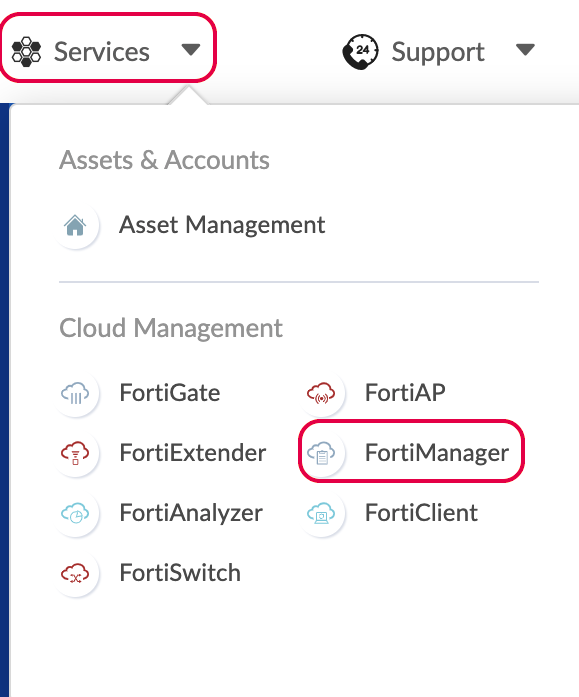Choose the FortiAnalyzer text entry
This screenshot has width=579, height=697.
pyautogui.click(x=191, y=513)
